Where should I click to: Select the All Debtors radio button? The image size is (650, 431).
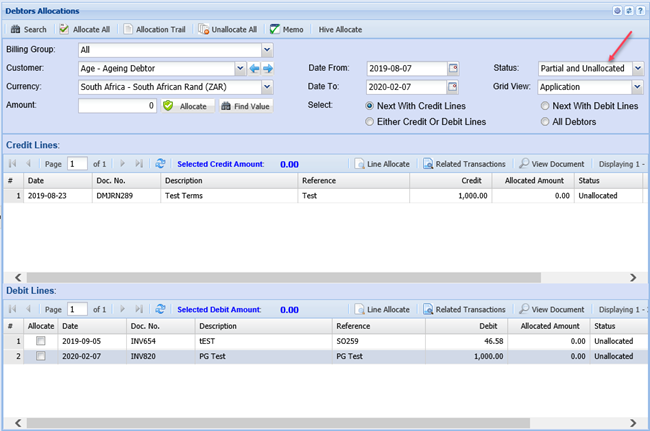point(545,121)
